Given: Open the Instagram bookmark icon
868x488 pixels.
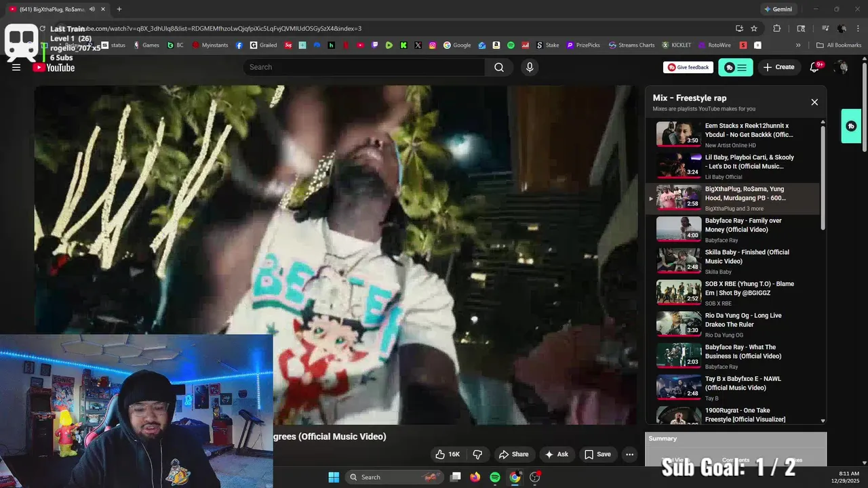Looking at the screenshot, I should 433,45.
